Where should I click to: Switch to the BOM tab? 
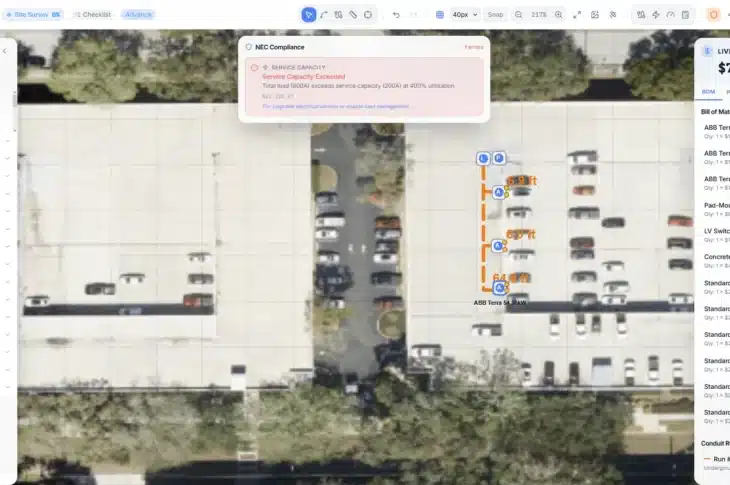click(x=708, y=92)
